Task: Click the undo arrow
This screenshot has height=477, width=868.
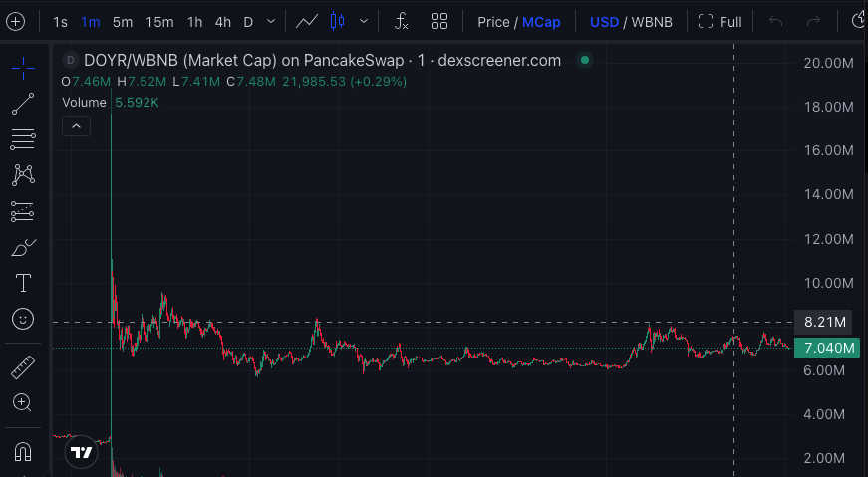Action: 775,22
